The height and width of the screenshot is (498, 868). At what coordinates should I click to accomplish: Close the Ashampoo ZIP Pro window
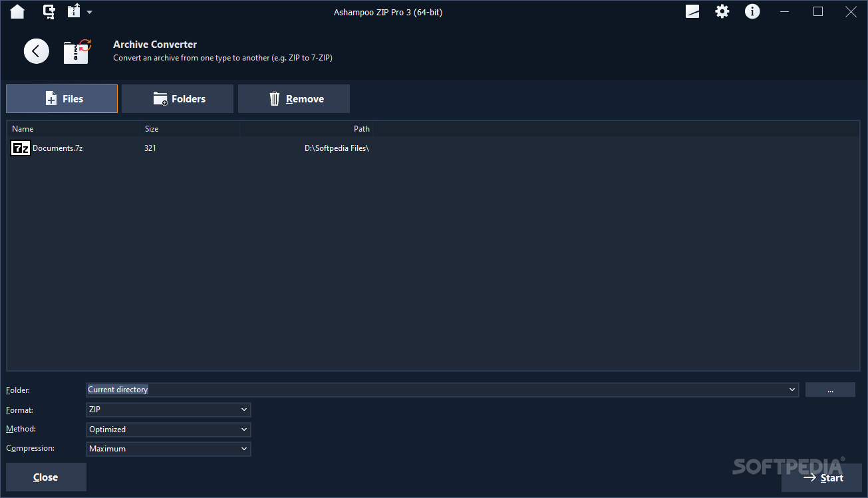(851, 11)
